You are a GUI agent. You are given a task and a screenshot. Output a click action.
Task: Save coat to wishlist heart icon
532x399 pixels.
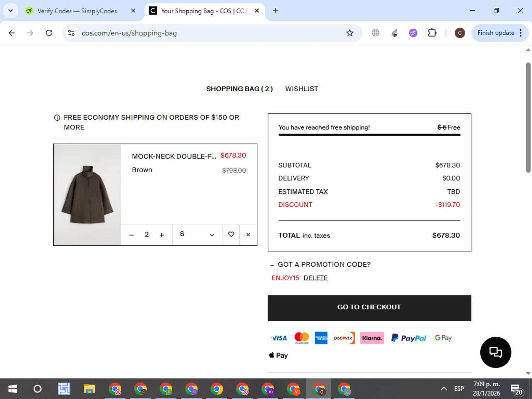[231, 234]
